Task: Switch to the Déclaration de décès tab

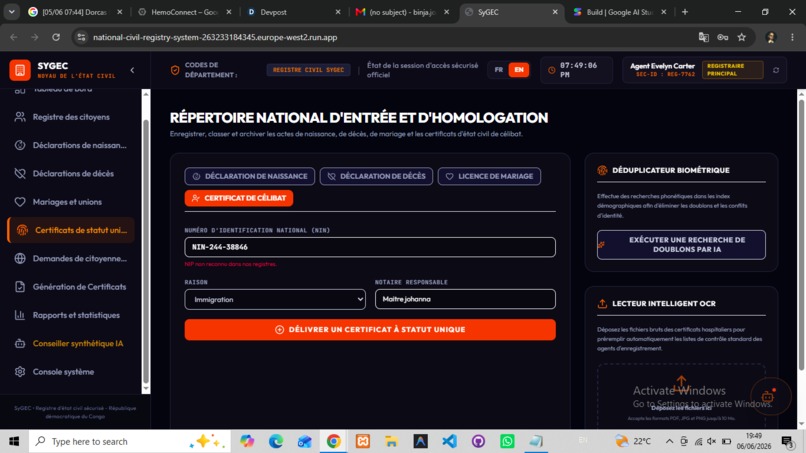Action: coord(376,176)
